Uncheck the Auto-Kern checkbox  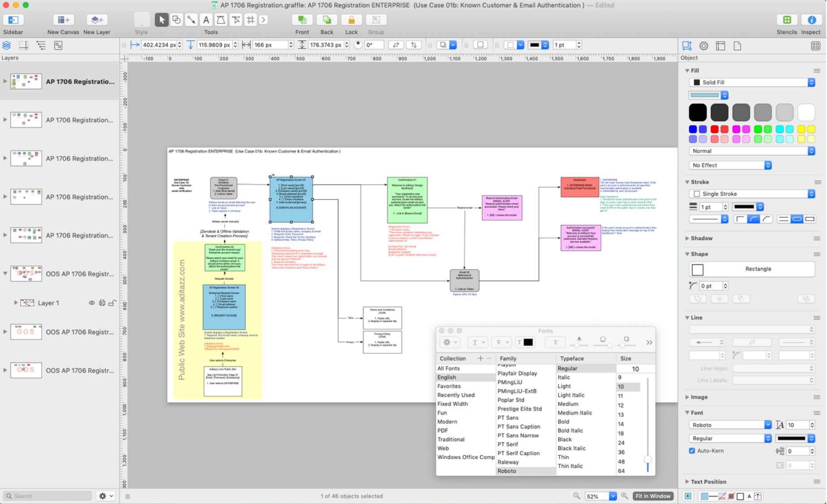tap(692, 451)
